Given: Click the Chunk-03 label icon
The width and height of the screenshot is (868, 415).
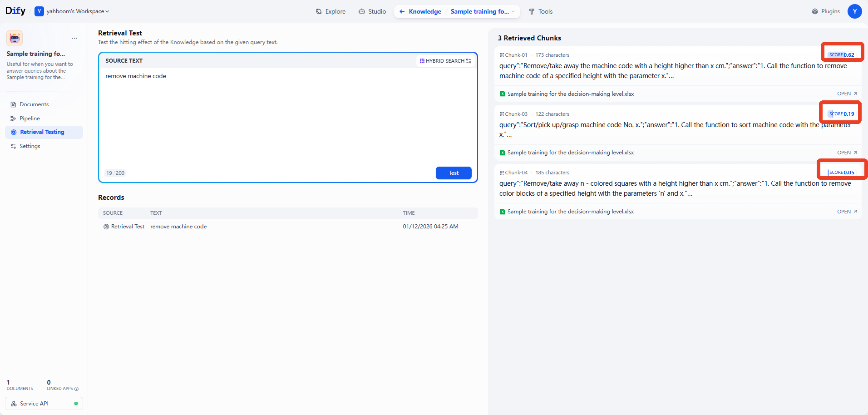Looking at the screenshot, I should click(502, 114).
